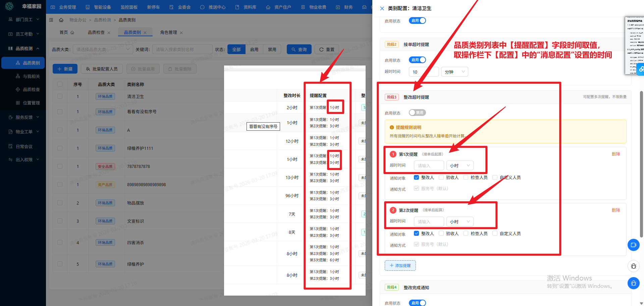Check 自定义人员 in second reminder targets
Image resolution: width=644 pixels, height=306 pixels.
tap(495, 233)
